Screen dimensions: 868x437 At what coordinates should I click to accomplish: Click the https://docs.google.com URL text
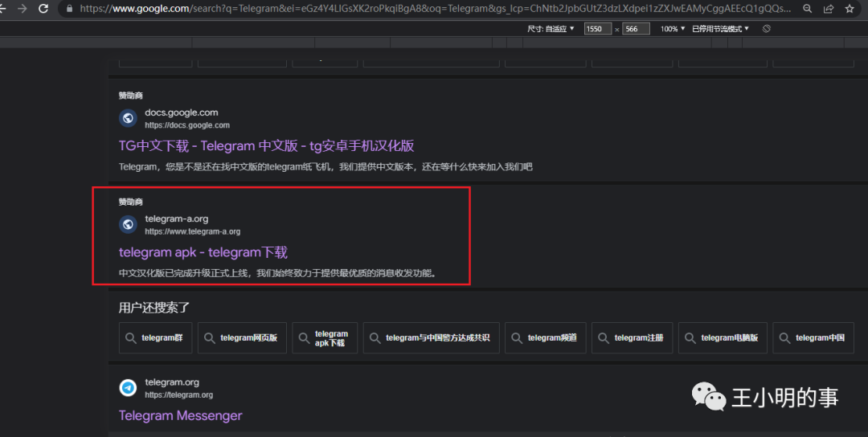click(187, 125)
